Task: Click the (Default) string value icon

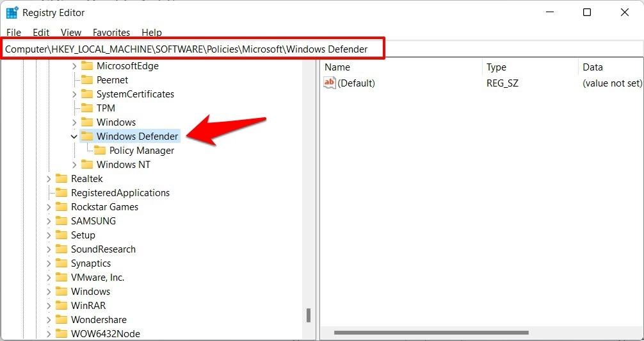Action: [x=330, y=83]
